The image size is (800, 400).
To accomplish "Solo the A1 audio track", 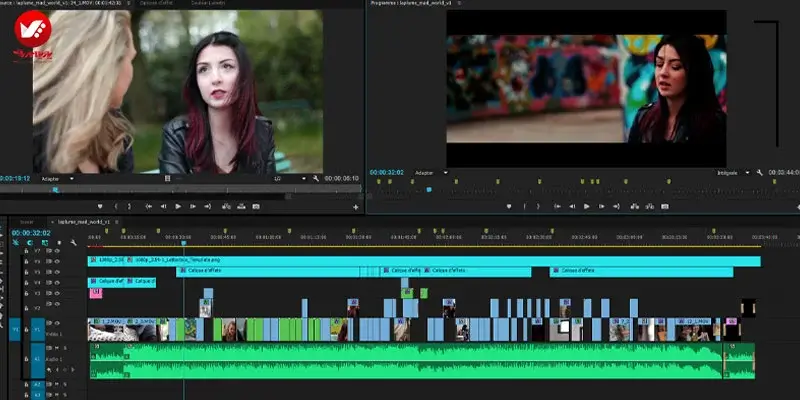I will click(65, 348).
